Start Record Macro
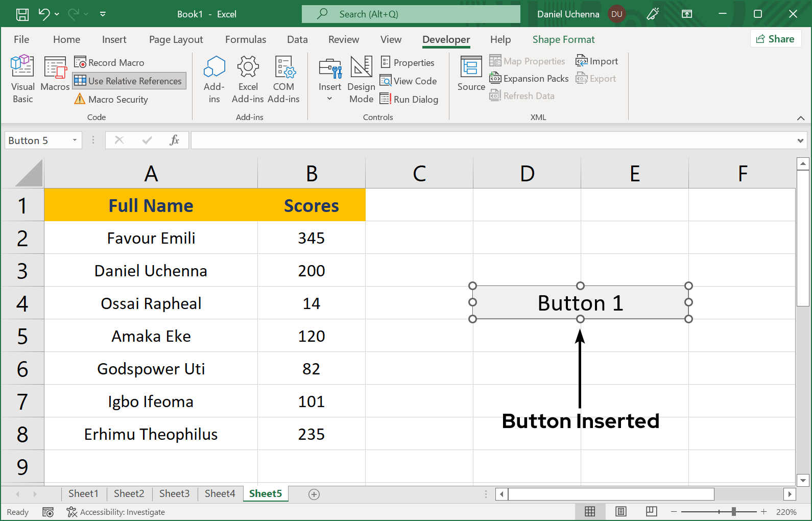Screen dimensions: 812x521 coord(110,62)
